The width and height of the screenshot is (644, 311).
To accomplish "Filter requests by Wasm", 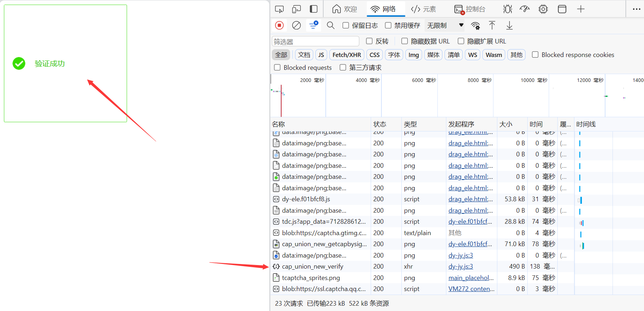I will [494, 55].
